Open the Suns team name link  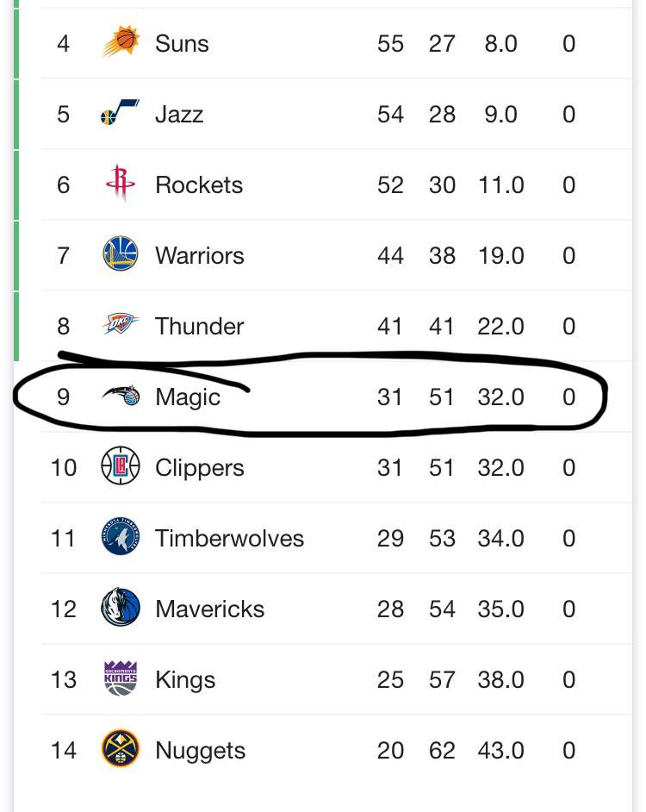[183, 43]
